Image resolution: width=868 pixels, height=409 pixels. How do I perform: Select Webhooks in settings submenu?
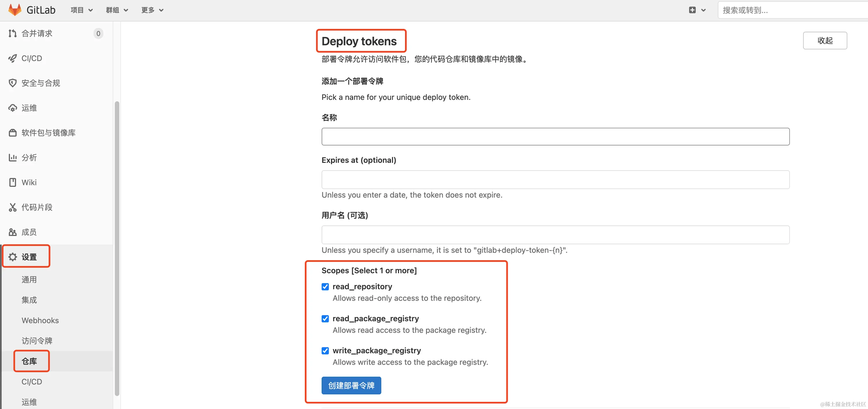(40, 320)
